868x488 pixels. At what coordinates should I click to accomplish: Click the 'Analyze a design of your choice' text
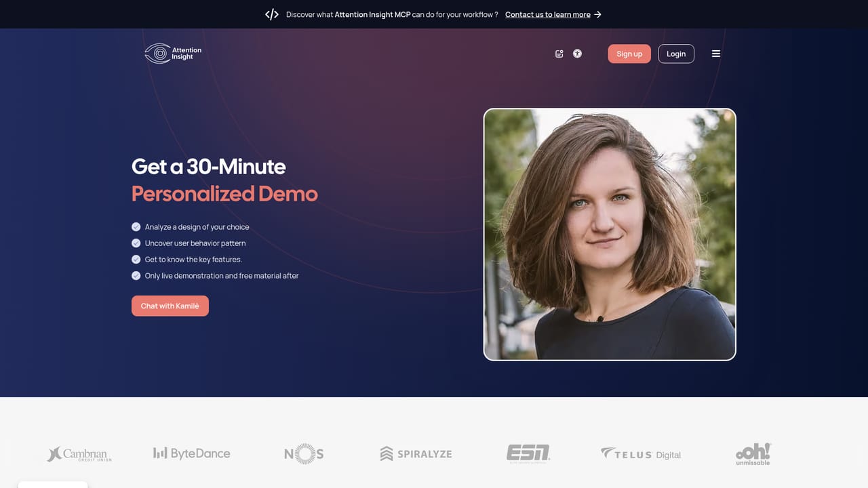[x=197, y=227]
